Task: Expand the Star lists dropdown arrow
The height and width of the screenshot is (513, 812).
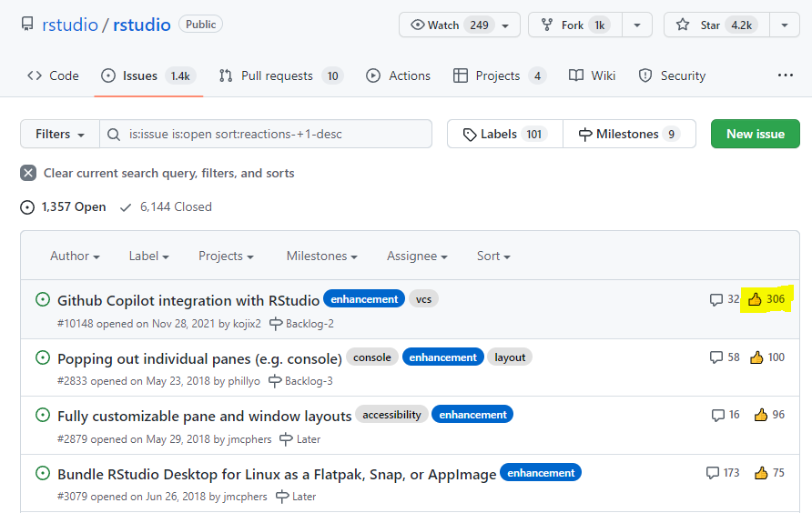Action: point(785,25)
